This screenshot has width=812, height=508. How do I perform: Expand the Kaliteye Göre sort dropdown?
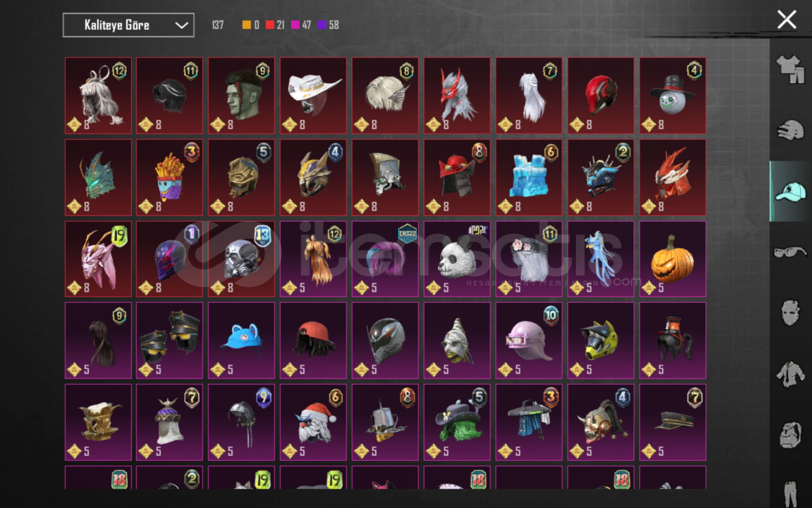(x=128, y=25)
